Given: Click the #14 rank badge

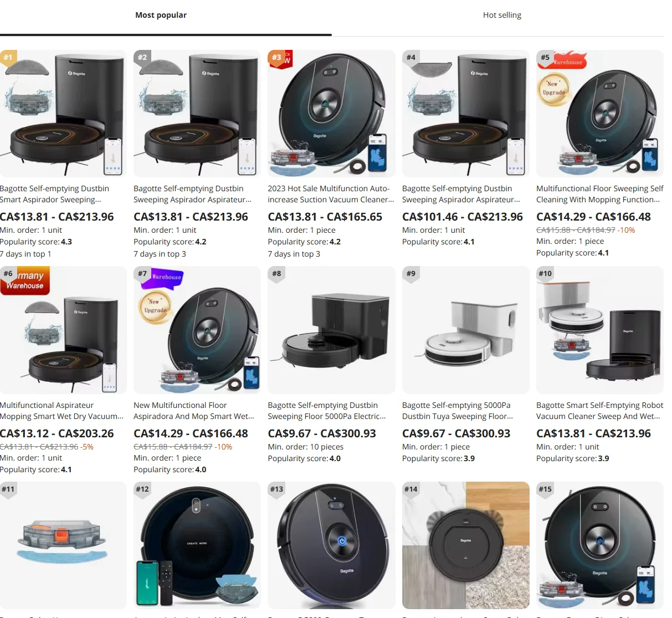Looking at the screenshot, I should click(411, 489).
